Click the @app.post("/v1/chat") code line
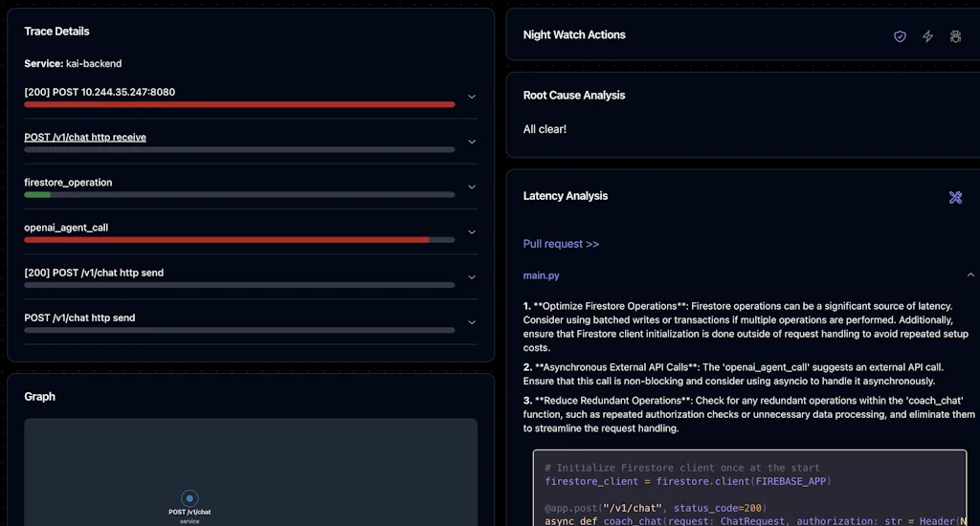Viewport: 980px width, 526px height. pyautogui.click(x=655, y=508)
